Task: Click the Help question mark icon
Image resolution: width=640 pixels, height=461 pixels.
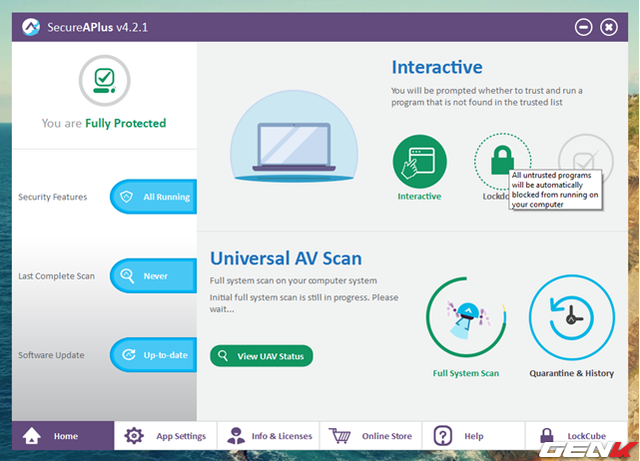Action: (443, 436)
